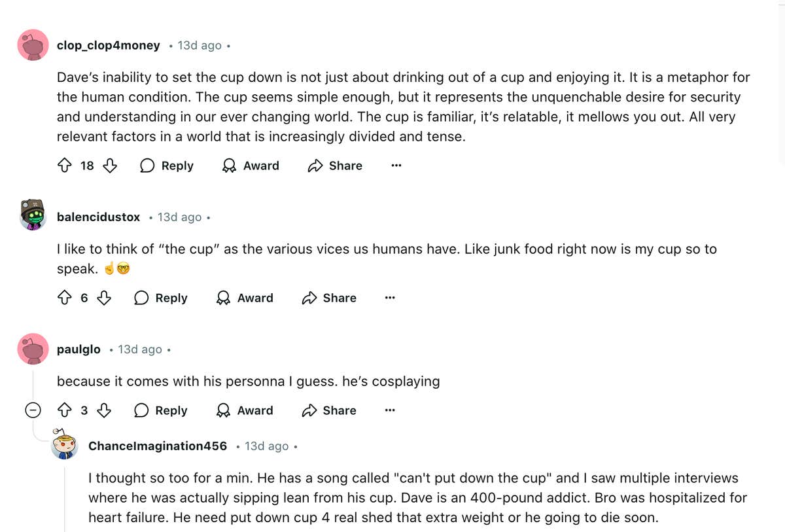
Task: Upvote paulglo's cosplaying comment
Action: tap(65, 410)
